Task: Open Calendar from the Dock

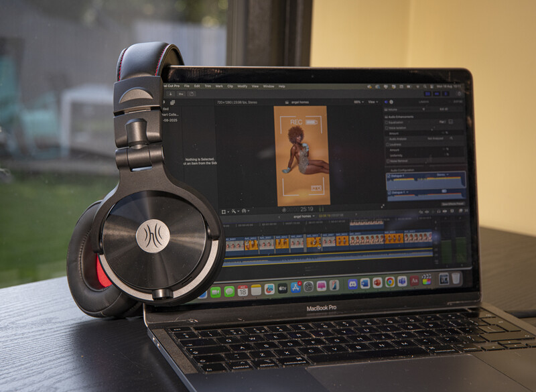Action: [243, 291]
